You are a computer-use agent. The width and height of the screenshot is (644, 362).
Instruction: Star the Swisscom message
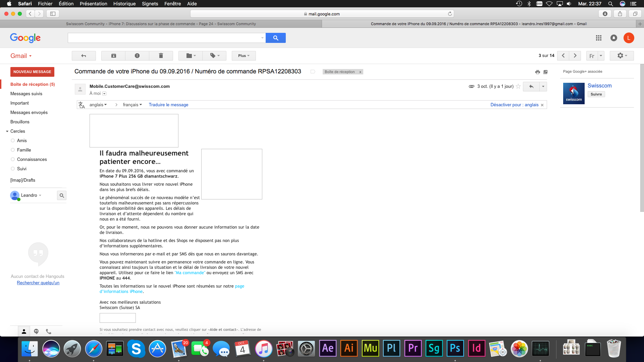click(519, 86)
